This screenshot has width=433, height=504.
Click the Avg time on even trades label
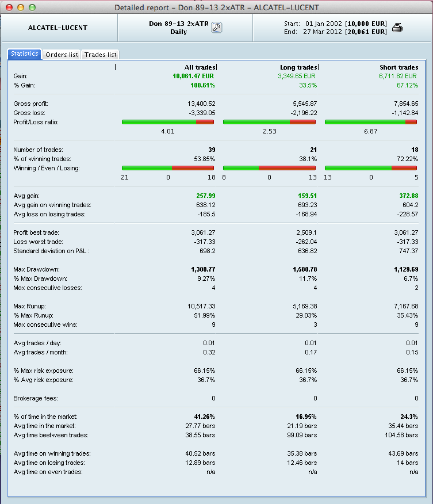48,472
